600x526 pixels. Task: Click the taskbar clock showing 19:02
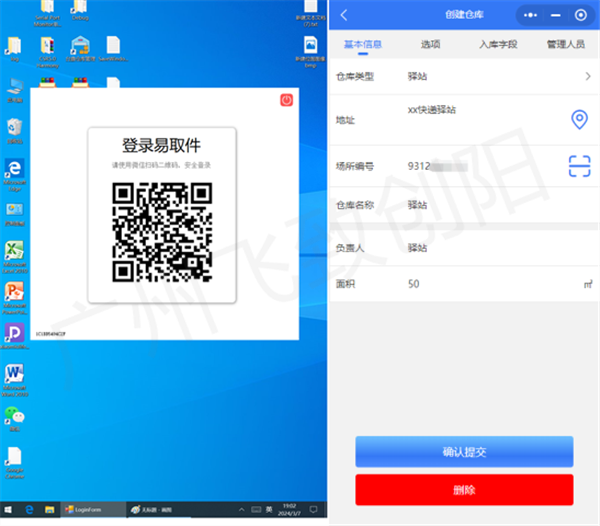[289, 510]
